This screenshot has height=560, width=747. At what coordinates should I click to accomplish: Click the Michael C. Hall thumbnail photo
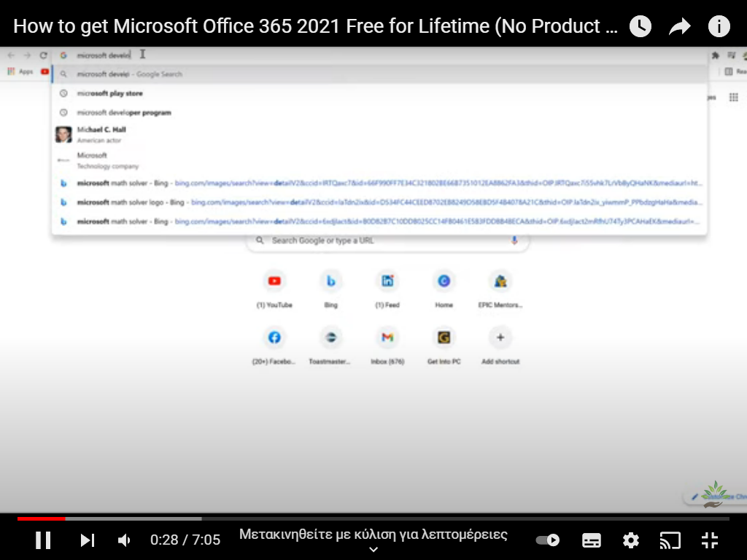[x=63, y=134]
